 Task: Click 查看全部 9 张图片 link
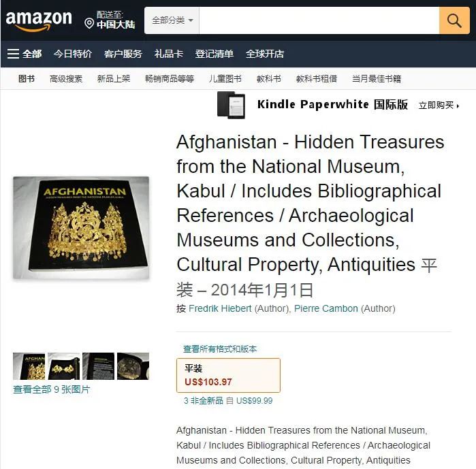tap(52, 389)
